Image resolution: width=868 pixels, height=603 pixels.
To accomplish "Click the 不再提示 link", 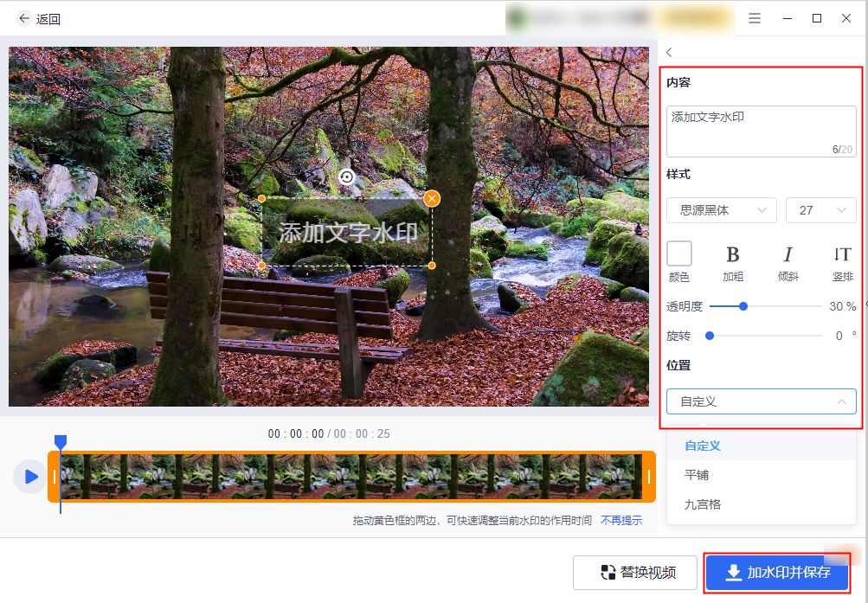I will [621, 521].
